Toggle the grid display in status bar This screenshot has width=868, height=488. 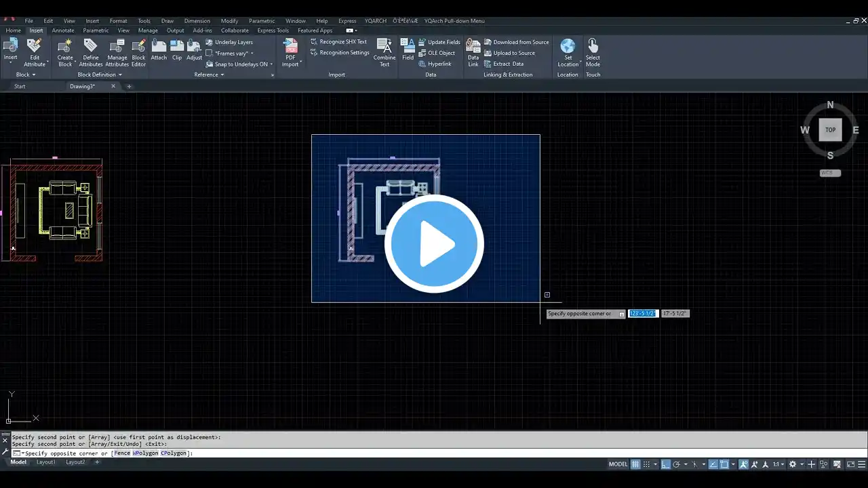pyautogui.click(x=635, y=464)
